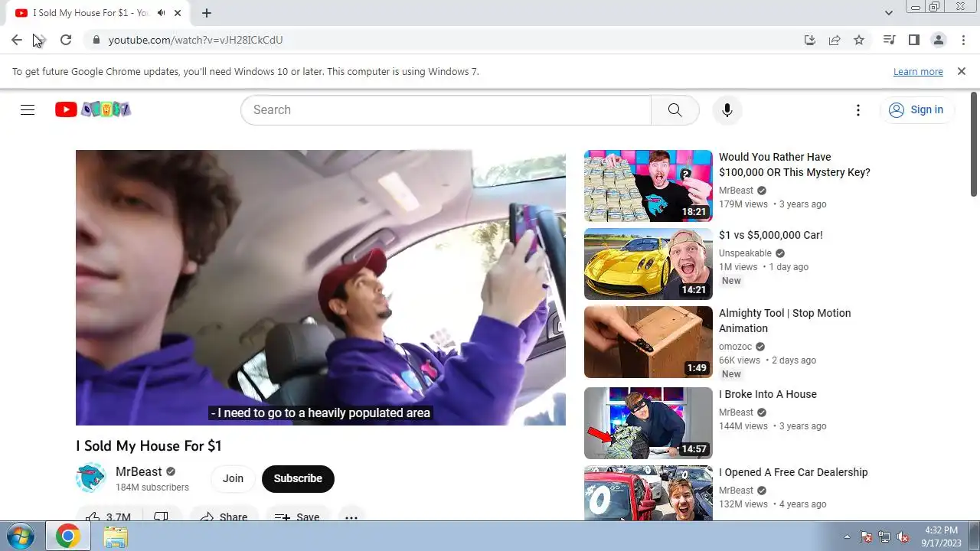The image size is (980, 551).
Task: Open MrBeast channel avatar
Action: (91, 478)
